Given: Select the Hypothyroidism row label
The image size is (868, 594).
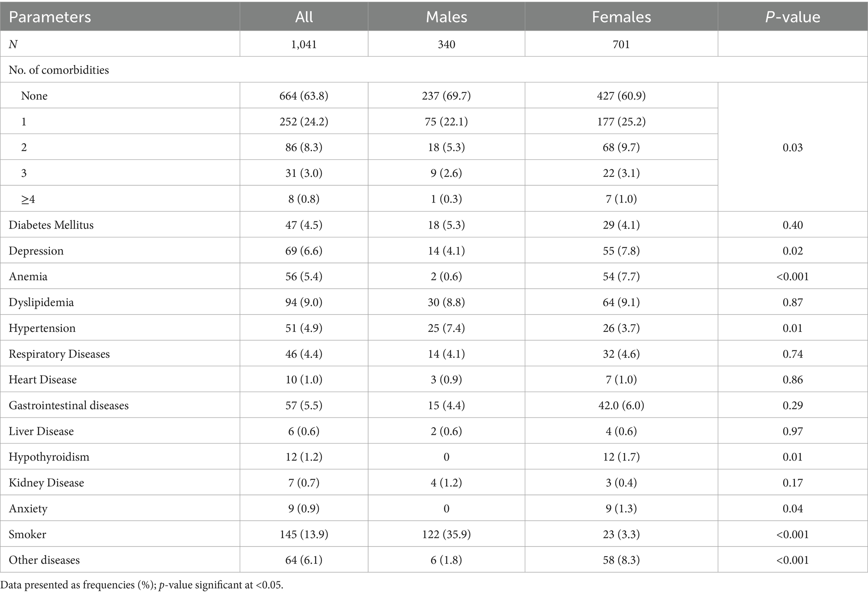Looking at the screenshot, I should tap(49, 457).
